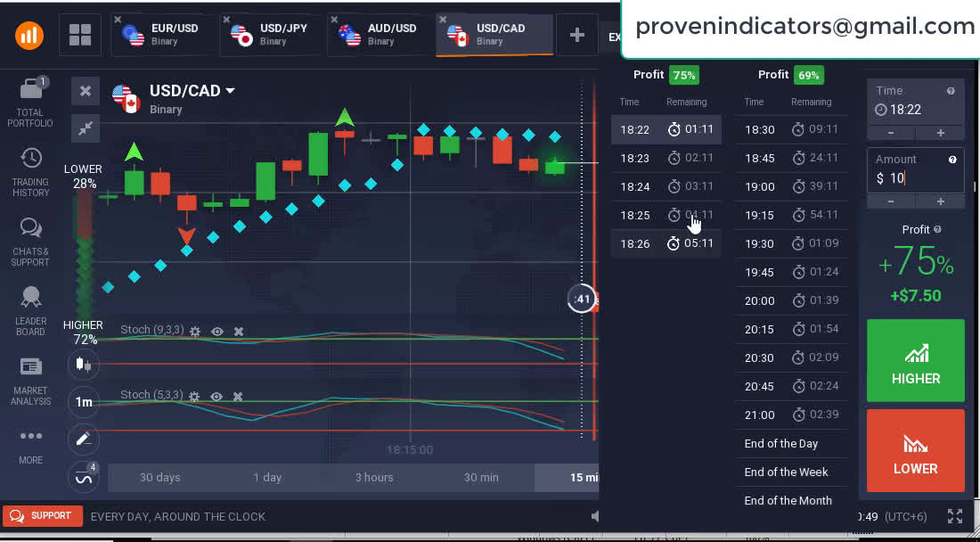
Task: Switch to the AUD/USD tab
Action: point(380,34)
